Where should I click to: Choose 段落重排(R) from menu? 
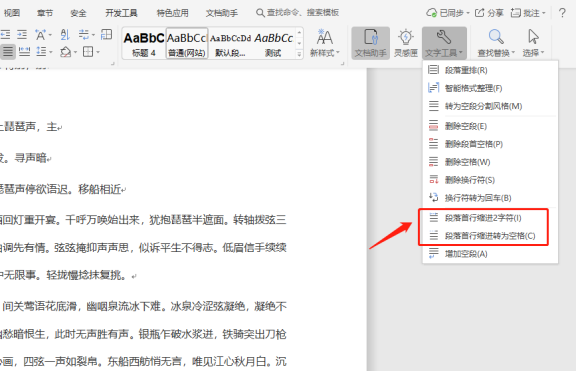point(490,70)
